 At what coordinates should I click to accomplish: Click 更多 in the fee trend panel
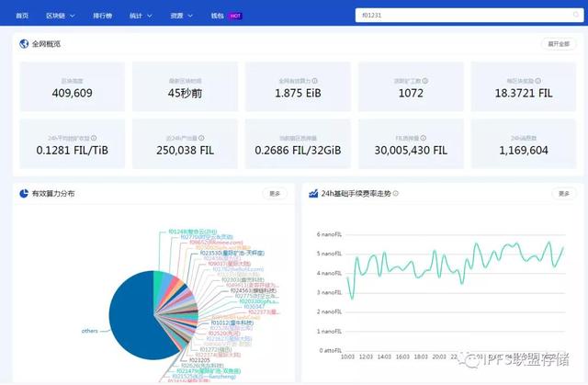563,194
